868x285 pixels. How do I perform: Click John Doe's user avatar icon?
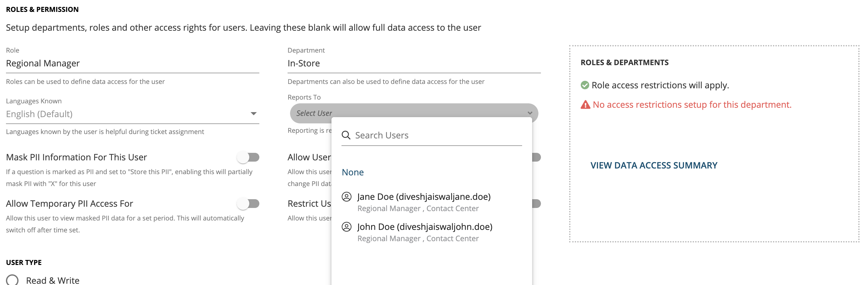point(347,227)
